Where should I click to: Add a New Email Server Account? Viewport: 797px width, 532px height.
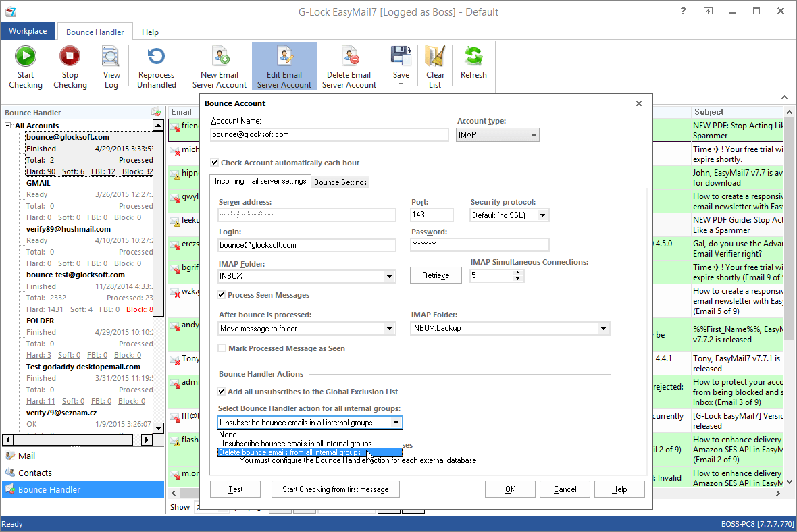(220, 57)
